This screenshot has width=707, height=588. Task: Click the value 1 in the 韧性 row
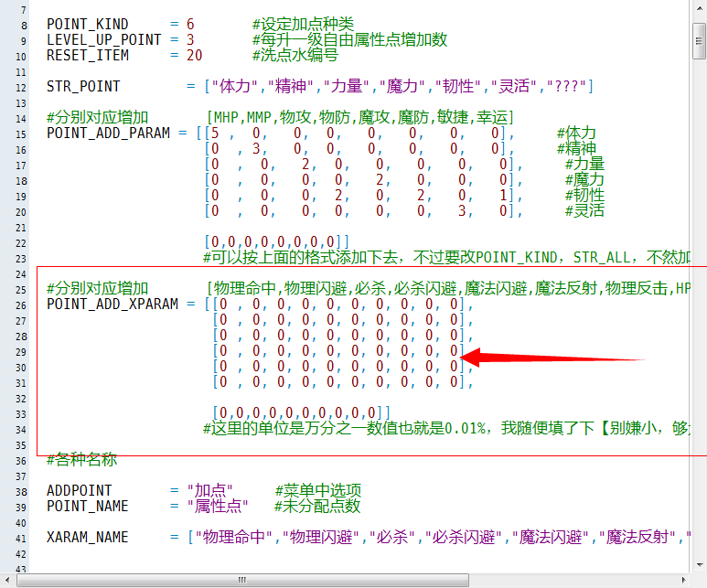503,196
